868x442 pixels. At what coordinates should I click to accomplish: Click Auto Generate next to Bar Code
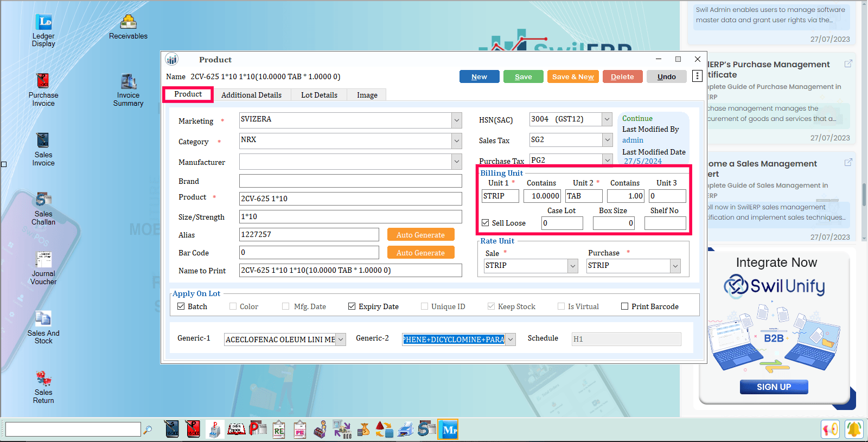tap(421, 252)
